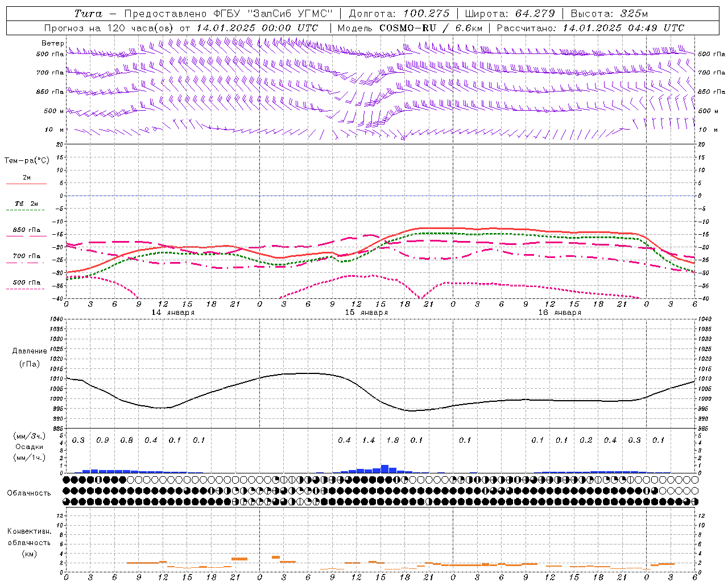Click the forecast start "14.01.2025 00:00 UTC"
This screenshot has height=582, width=728.
(257, 28)
